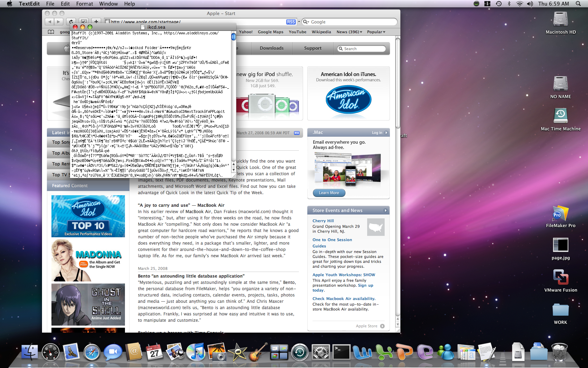Image resolution: width=588 pixels, height=368 pixels.
Task: Open the News (396) bookmarks dropdown
Action: pos(349,32)
